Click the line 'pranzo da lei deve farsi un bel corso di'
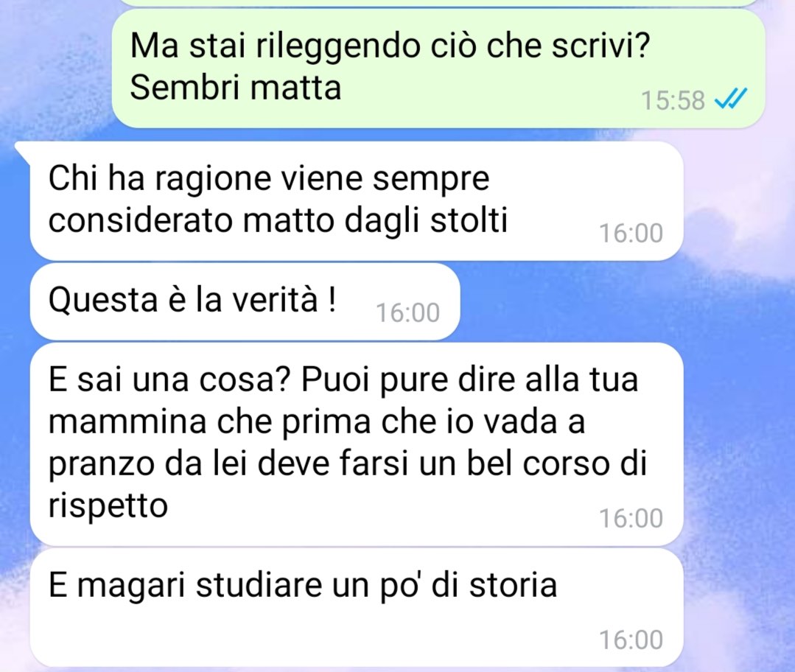Viewport: 795px width, 672px height. tap(348, 464)
